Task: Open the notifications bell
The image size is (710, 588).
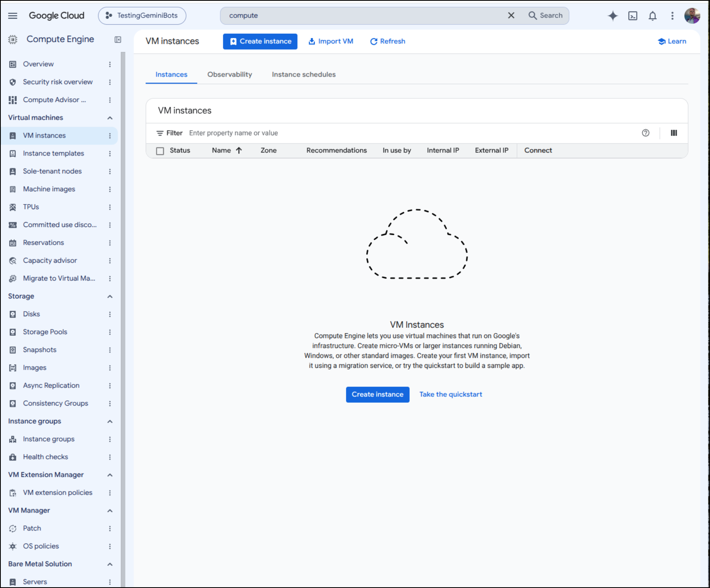Action: point(652,16)
